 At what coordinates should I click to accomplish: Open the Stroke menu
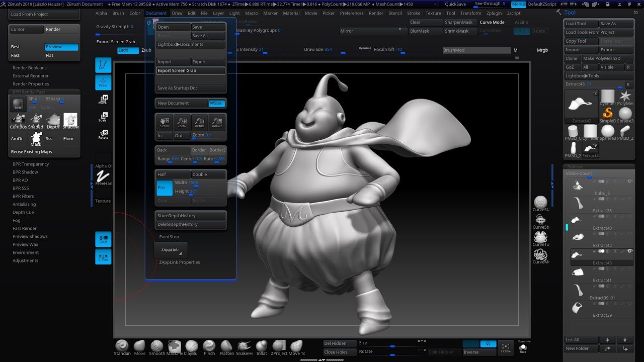click(414, 14)
